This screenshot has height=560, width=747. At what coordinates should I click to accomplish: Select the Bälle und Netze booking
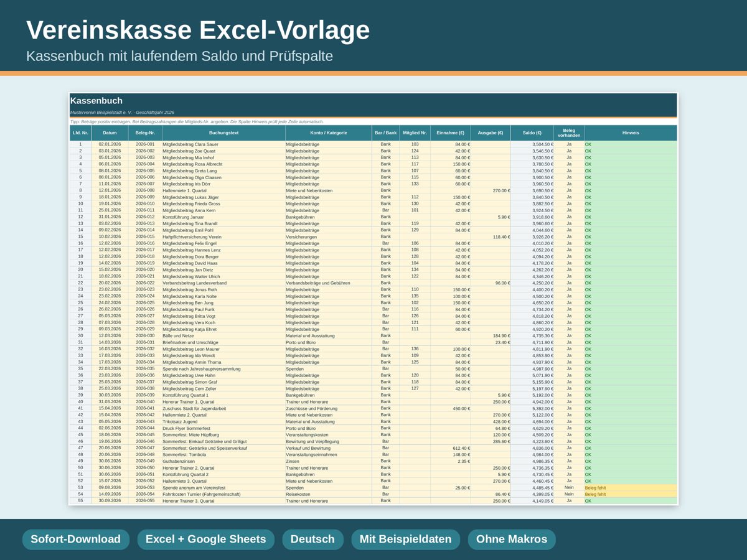(x=224, y=336)
